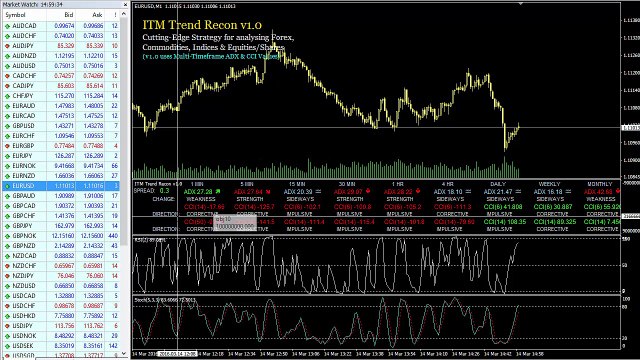Click the spread '!' column header
The image size is (640, 360).
pyautogui.click(x=112, y=15)
